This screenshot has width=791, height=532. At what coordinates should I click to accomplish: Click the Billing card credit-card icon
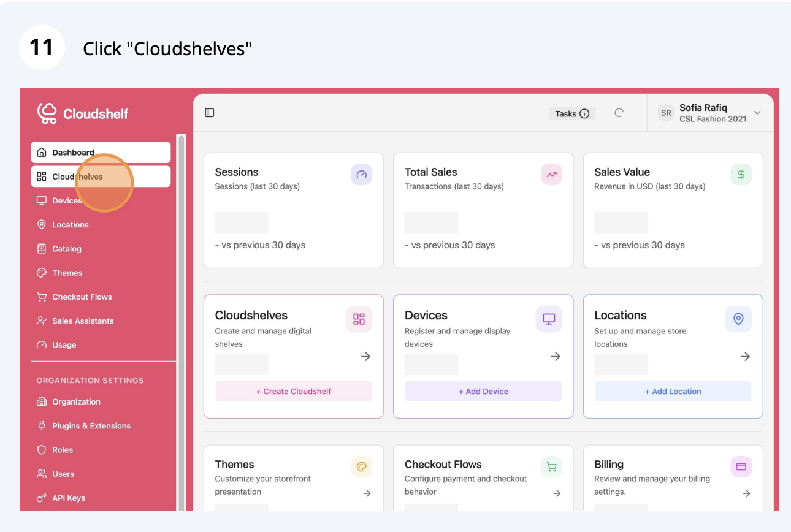[x=741, y=467]
